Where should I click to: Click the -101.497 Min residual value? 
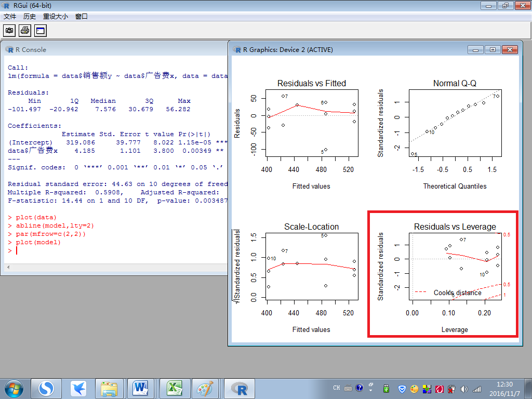tap(24, 109)
